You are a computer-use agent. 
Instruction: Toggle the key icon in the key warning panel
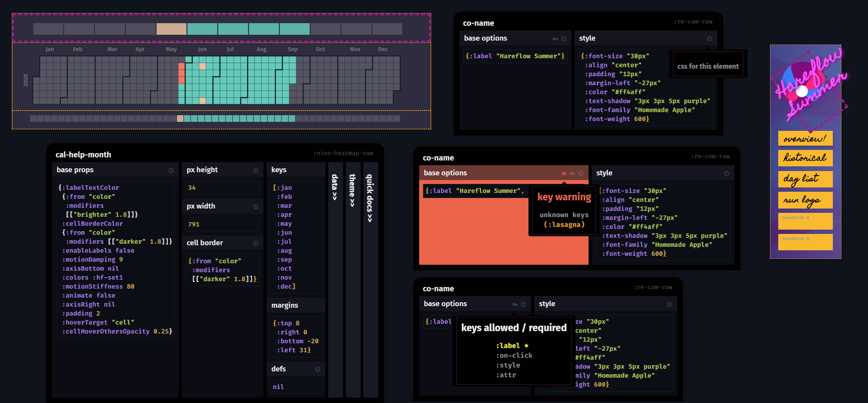(572, 173)
